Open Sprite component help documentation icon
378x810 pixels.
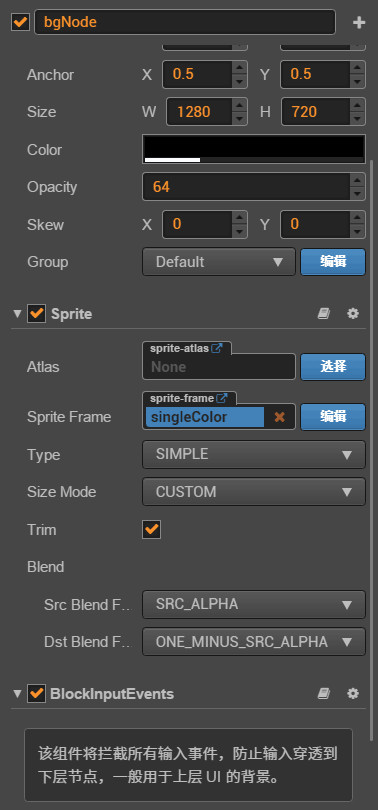[324, 314]
